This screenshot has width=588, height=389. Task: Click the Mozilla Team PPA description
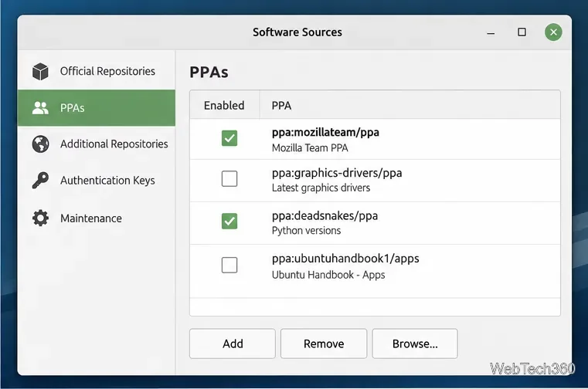[x=310, y=148]
